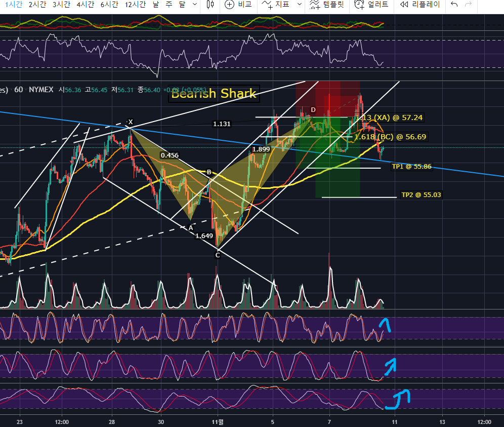Open the 템플릿 indicator templates
The width and height of the screenshot is (504, 427).
coord(327,5)
